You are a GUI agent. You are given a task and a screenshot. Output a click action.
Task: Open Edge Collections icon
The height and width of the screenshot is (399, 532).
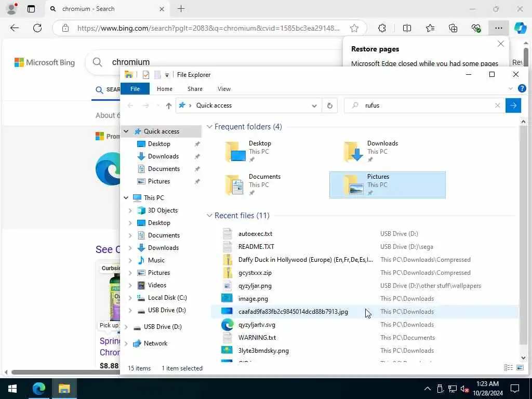(453, 28)
